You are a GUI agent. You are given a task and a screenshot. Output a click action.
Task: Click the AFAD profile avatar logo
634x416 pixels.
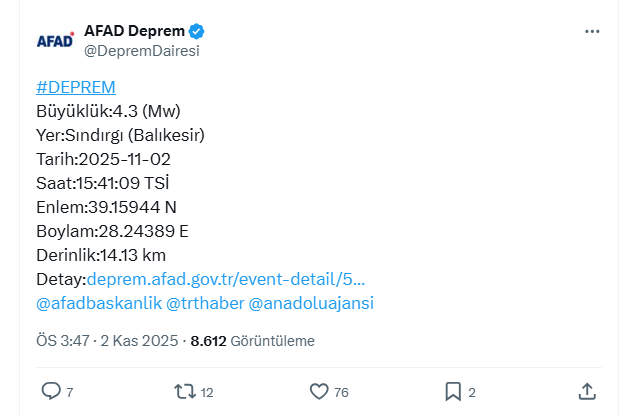tap(55, 40)
